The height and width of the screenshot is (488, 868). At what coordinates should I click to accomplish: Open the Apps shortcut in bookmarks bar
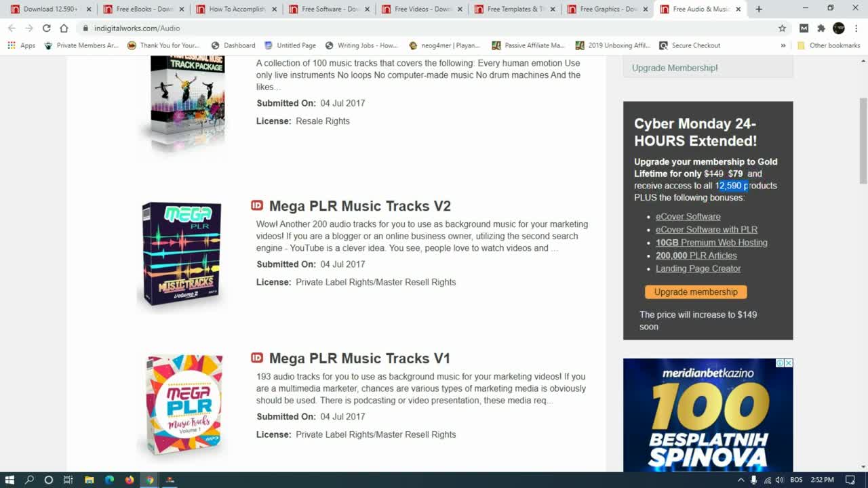pos(21,45)
